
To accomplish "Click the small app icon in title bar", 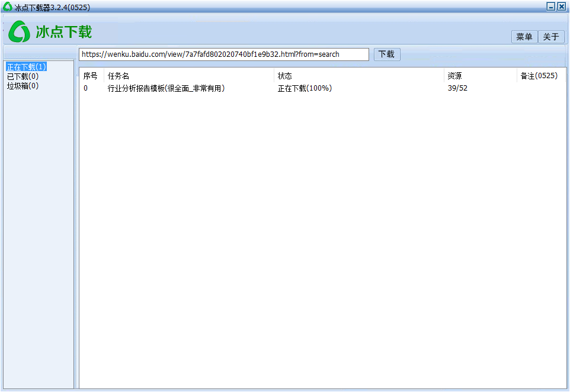I will tap(7, 7).
